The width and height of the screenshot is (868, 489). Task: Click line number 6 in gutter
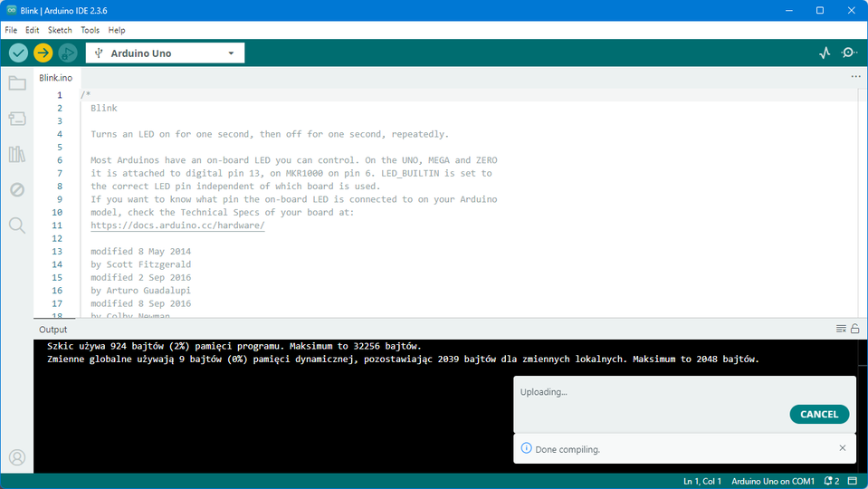59,160
